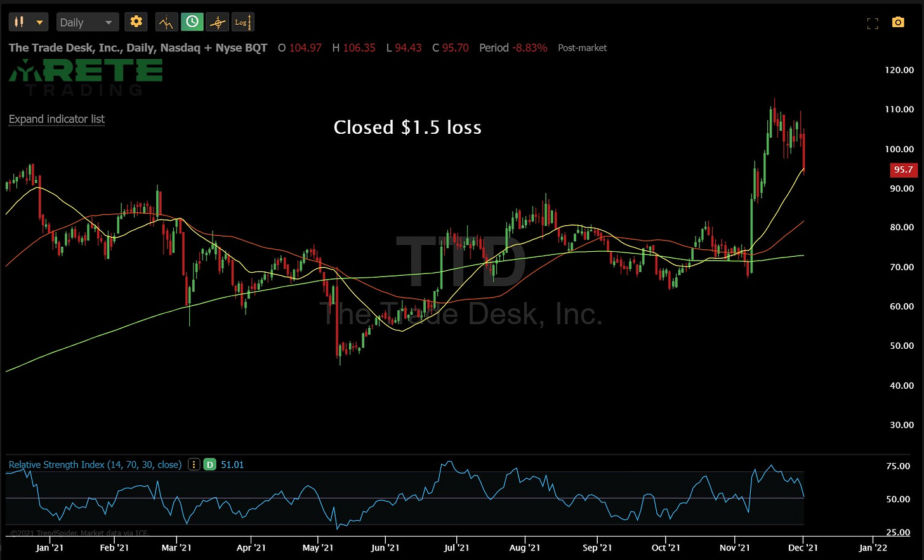Click the Jan '22 time axis label
Screen dimensions: 924x560
pyautogui.click(x=873, y=547)
